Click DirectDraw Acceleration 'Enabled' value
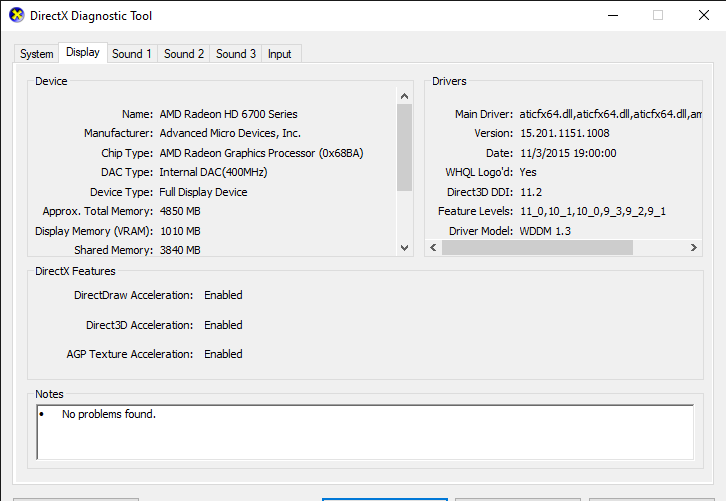The image size is (726, 501). (223, 295)
